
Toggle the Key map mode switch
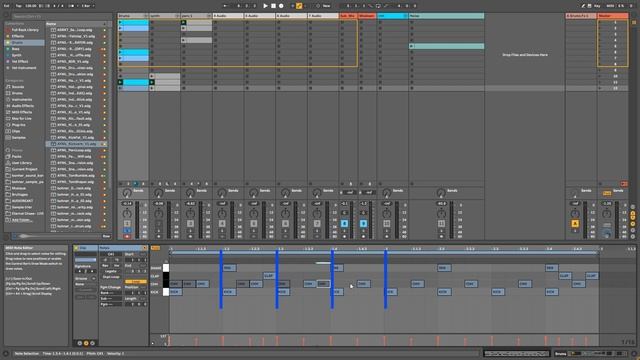pyautogui.click(x=597, y=6)
